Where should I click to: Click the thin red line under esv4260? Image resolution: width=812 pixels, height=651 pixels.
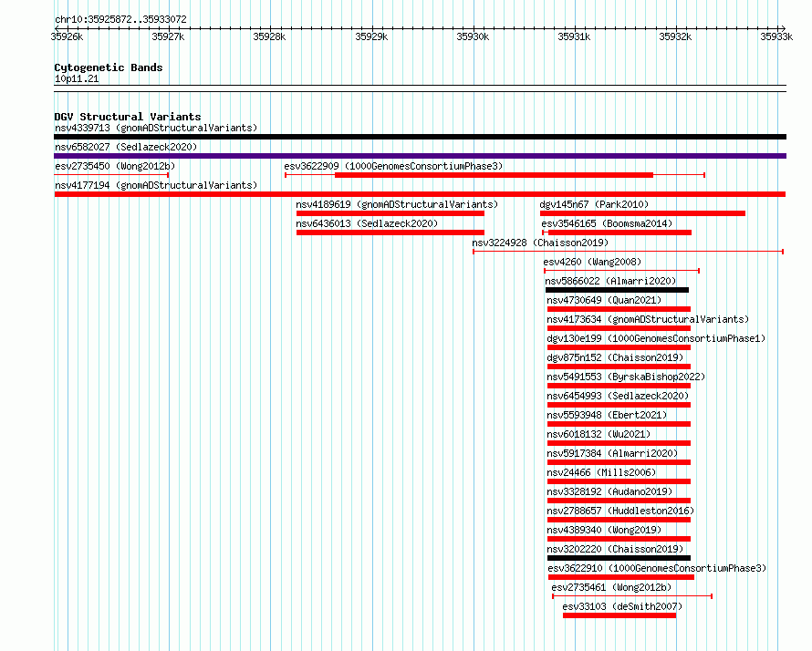622,271
